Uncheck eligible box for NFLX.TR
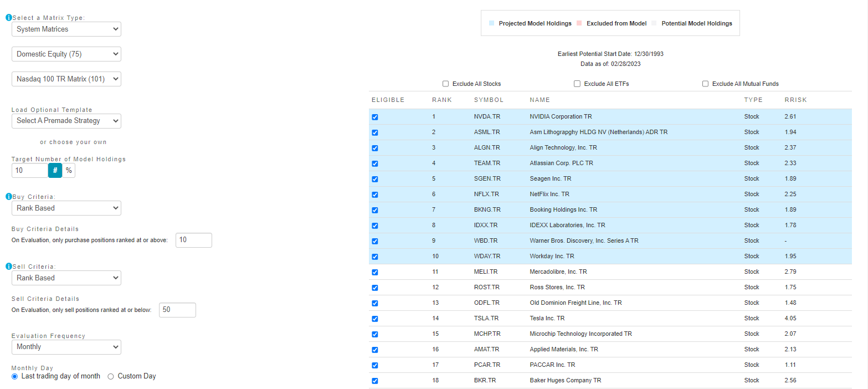Image resolution: width=868 pixels, height=389 pixels. [375, 194]
